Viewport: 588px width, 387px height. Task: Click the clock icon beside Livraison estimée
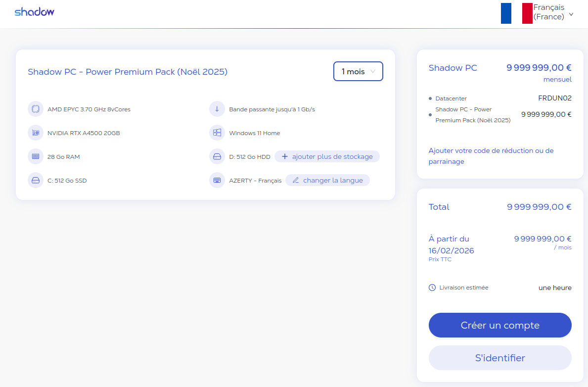pos(432,288)
